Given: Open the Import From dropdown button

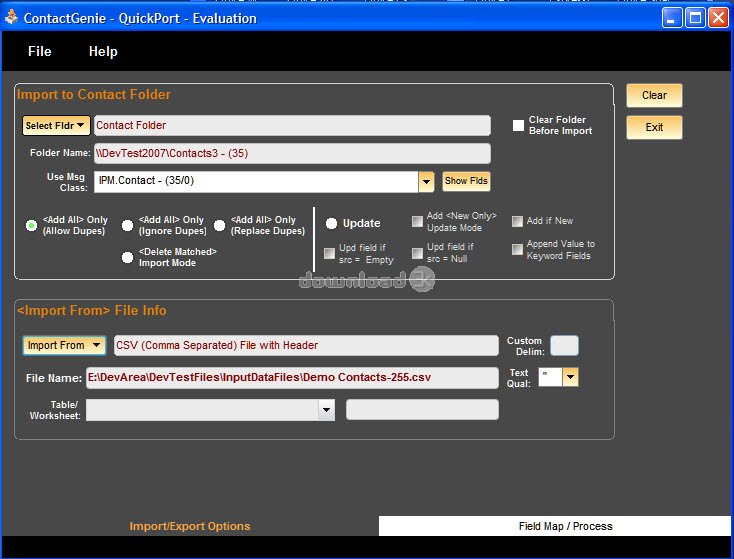Looking at the screenshot, I should (x=64, y=346).
